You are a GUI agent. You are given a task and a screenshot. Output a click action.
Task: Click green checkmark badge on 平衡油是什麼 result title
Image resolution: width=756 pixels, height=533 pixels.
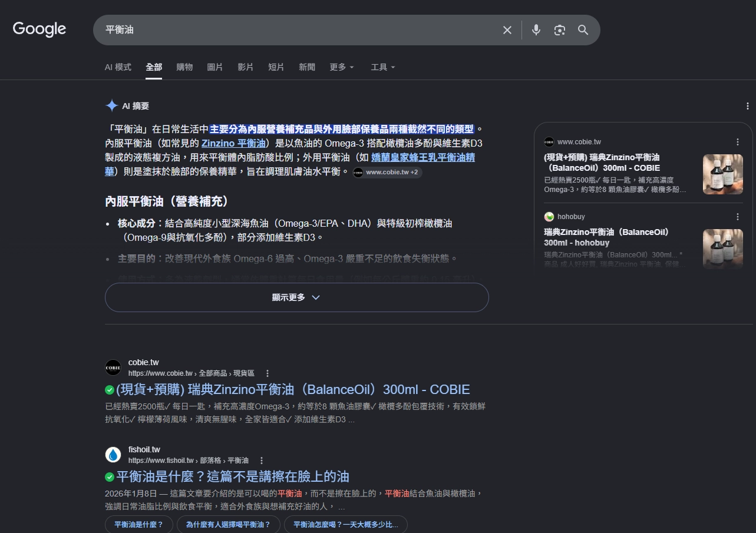110,477
